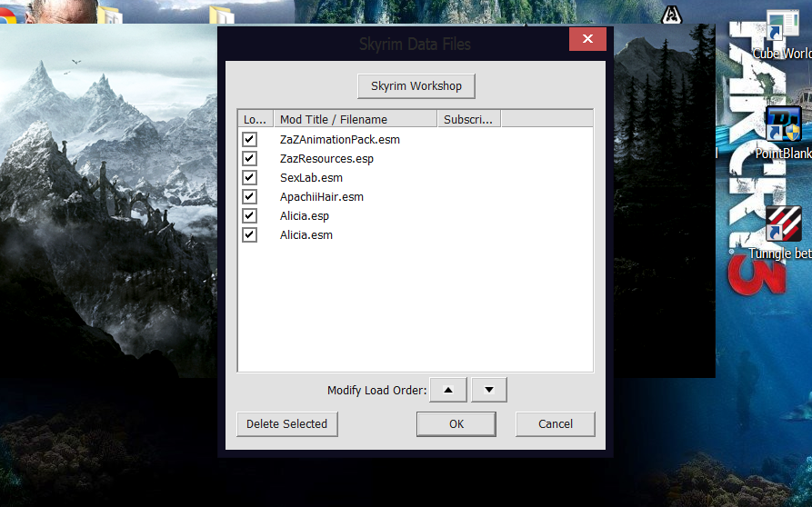Screen dimensions: 812x507
Task: Select the ApachiiHair.esm file name
Action: coord(322,197)
